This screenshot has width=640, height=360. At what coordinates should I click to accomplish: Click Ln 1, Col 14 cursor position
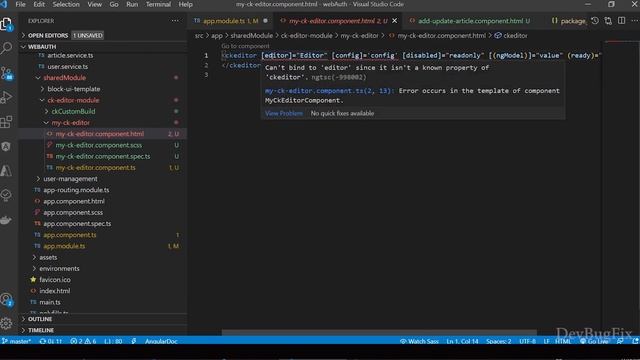[x=462, y=341]
